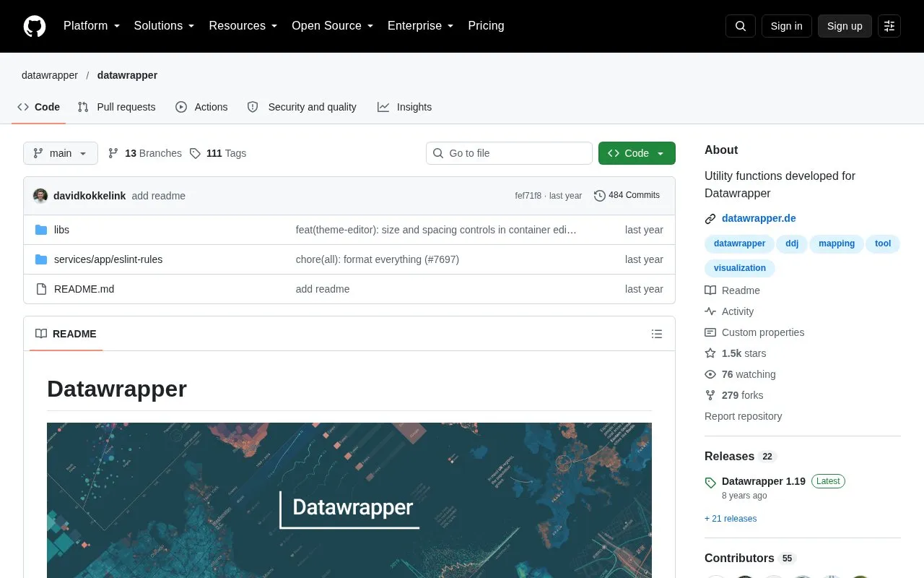Click the Activity pulse icon
924x578 pixels.
pyautogui.click(x=710, y=311)
